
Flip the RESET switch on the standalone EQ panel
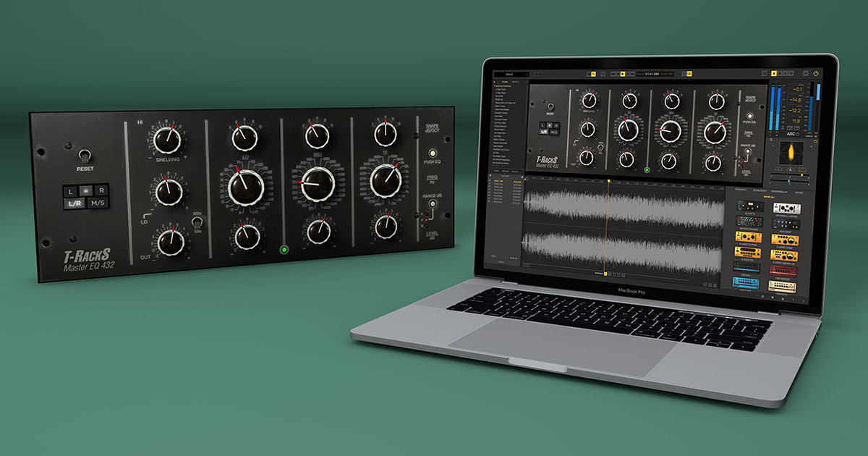84,156
